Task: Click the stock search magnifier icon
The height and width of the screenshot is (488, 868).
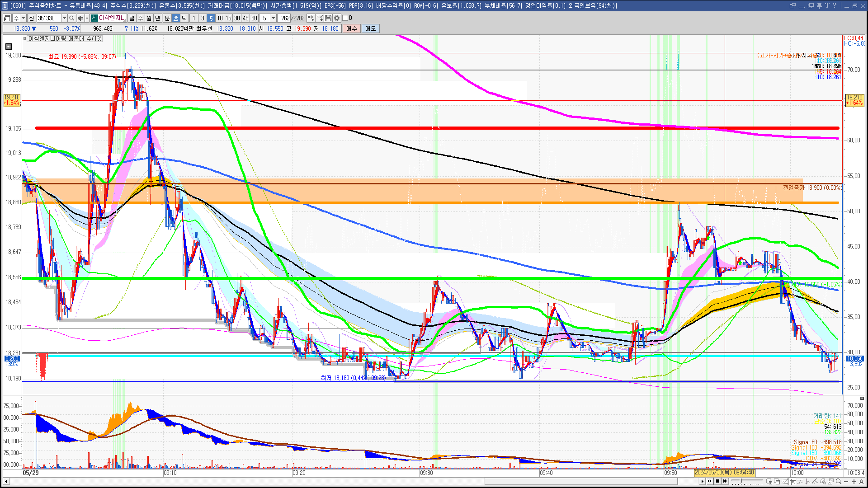Action: click(71, 18)
